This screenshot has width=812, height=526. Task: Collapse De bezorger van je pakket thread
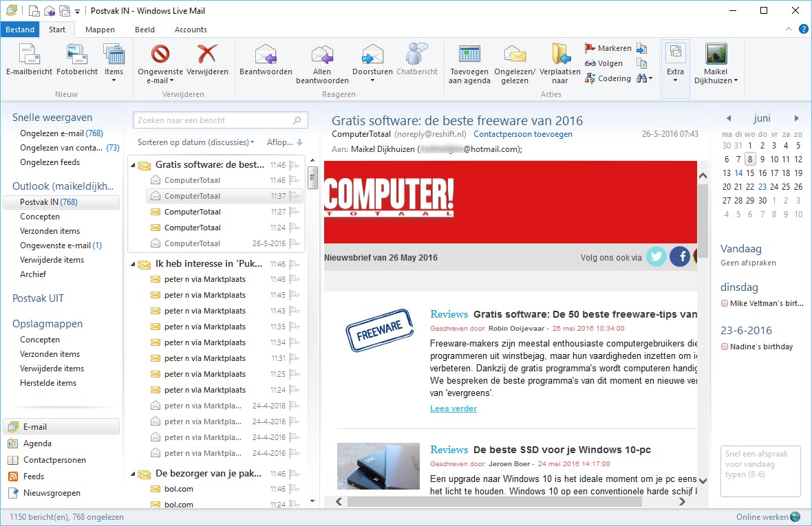click(x=133, y=474)
